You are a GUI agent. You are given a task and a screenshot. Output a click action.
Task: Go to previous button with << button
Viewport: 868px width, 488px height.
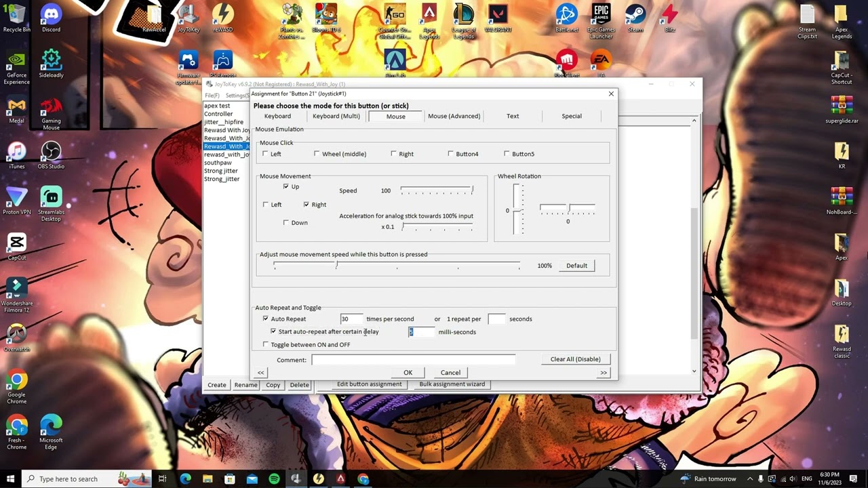261,372
